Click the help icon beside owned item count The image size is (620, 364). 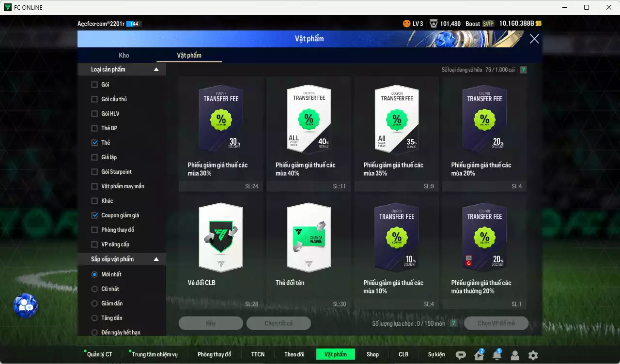pos(523,70)
